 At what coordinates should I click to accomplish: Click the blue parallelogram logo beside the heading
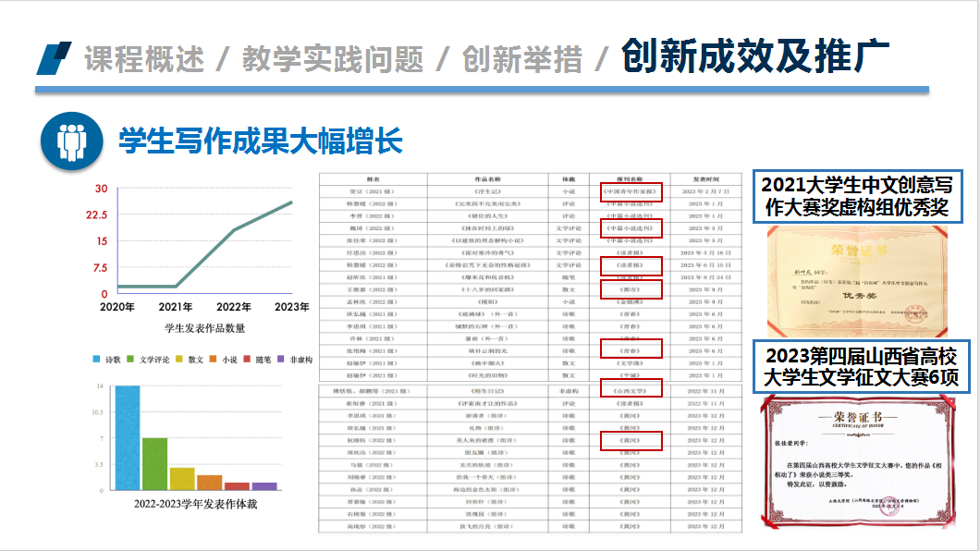[x=54, y=57]
